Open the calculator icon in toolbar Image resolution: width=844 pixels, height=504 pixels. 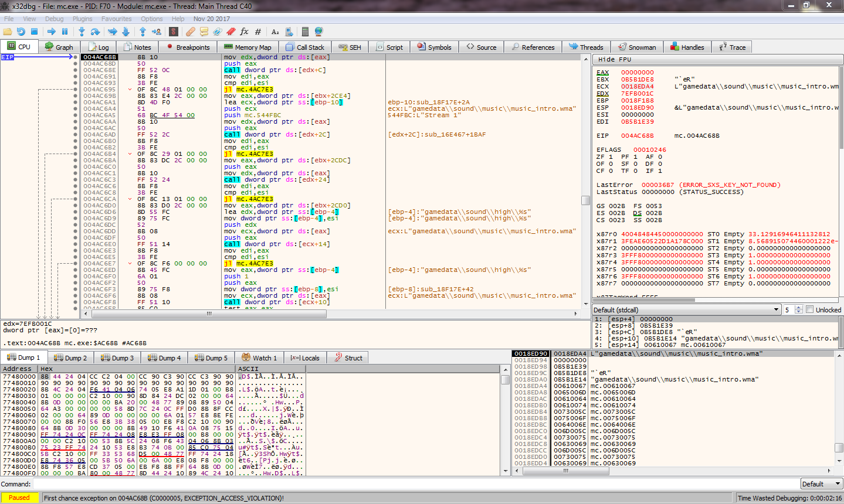pyautogui.click(x=304, y=32)
